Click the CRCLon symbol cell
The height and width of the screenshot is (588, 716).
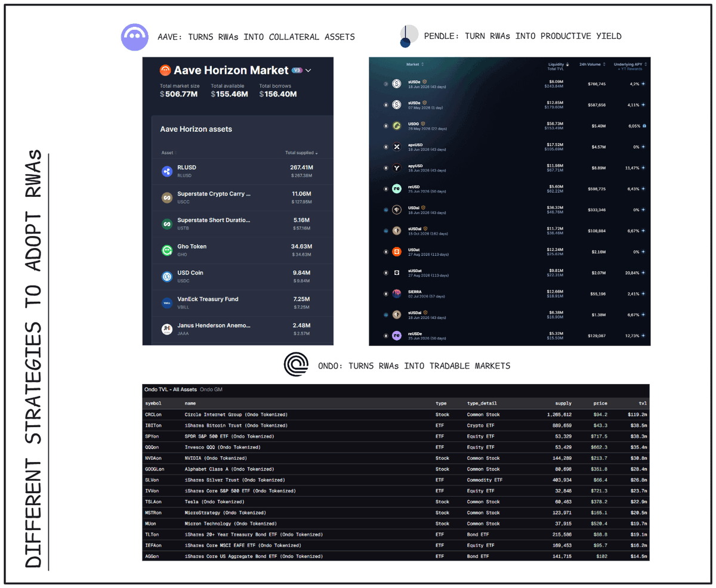[153, 414]
